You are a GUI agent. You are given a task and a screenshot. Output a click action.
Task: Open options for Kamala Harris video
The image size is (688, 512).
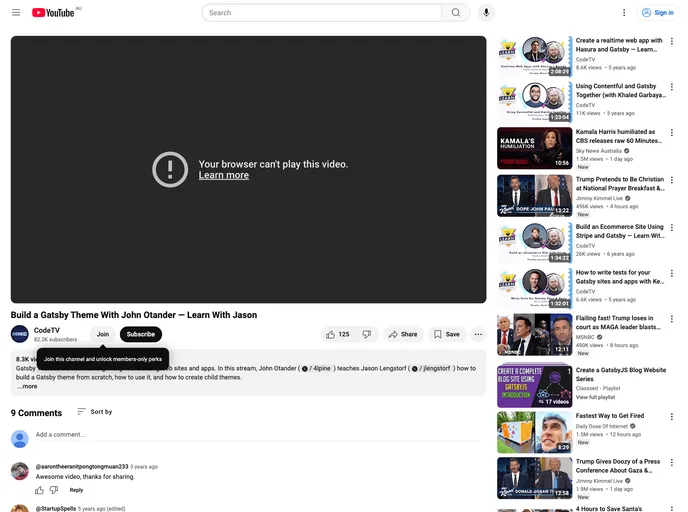tap(672, 132)
